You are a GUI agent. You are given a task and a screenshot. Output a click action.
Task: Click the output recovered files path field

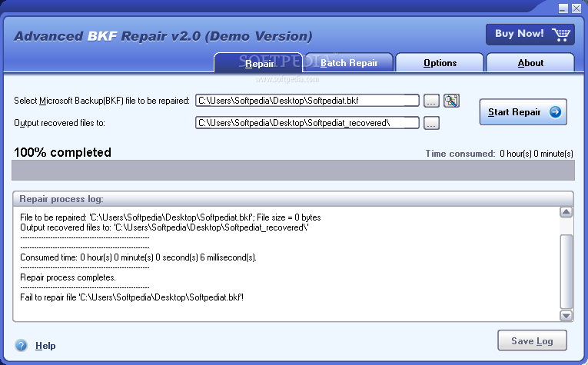(x=307, y=122)
